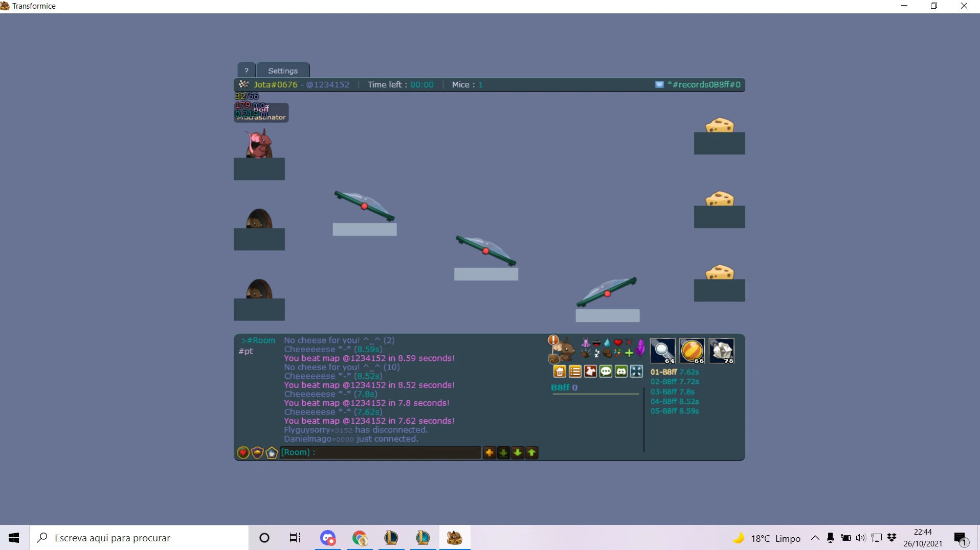The height and width of the screenshot is (550, 980).
Task: Open the red dress shop button
Action: pyautogui.click(x=590, y=372)
